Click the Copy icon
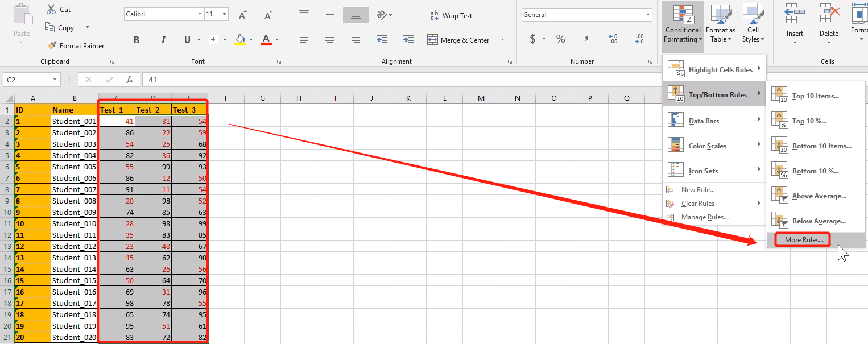The height and width of the screenshot is (344, 868). 50,27
